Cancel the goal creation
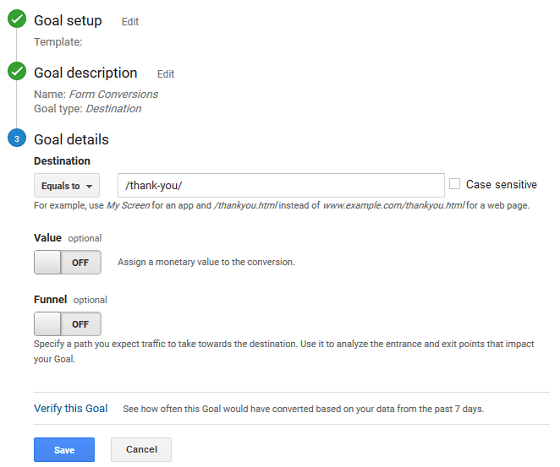The image size is (560, 467). point(141,450)
